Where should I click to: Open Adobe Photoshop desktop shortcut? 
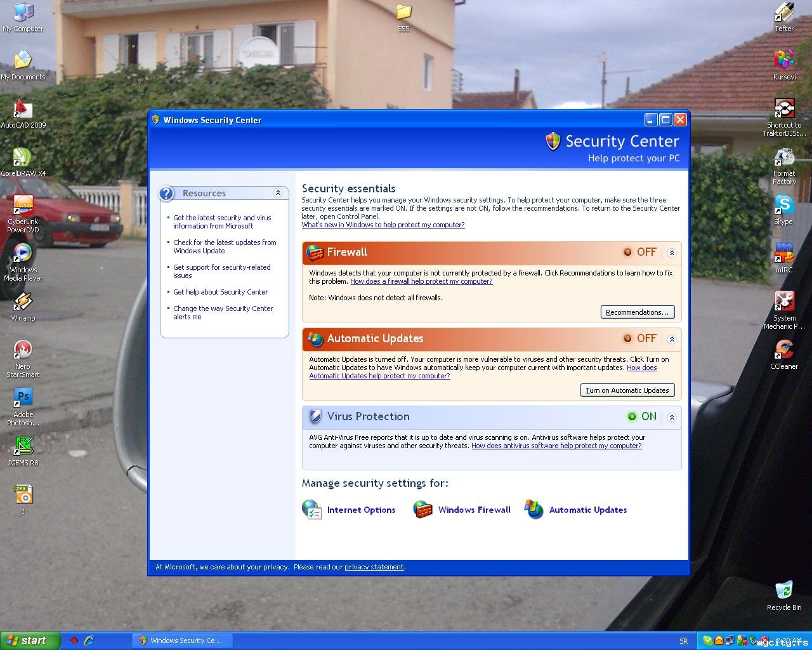[x=23, y=407]
